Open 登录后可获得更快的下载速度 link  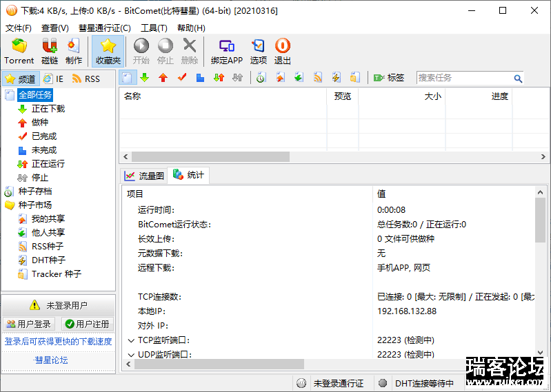click(59, 342)
